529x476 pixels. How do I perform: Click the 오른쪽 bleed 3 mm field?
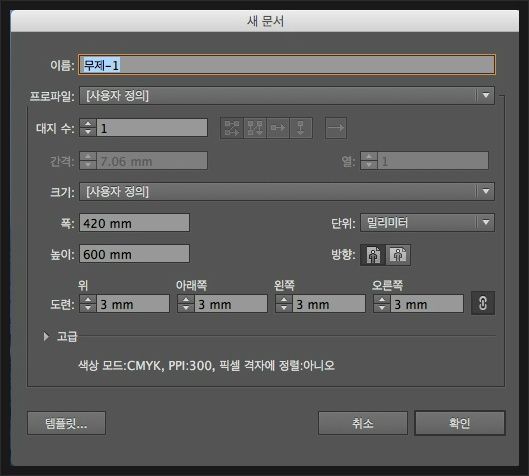coord(427,304)
